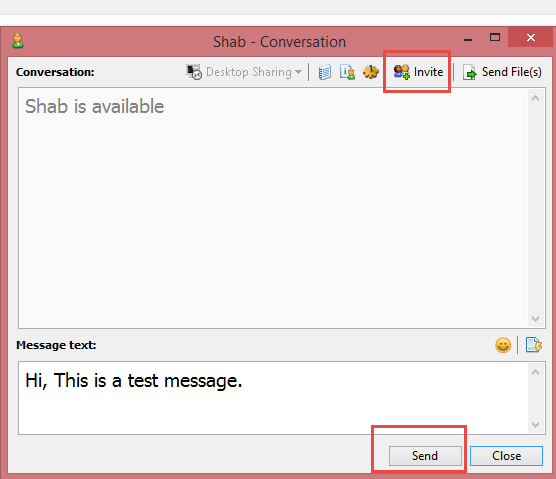Click the Send File(s) label

pyautogui.click(x=511, y=72)
